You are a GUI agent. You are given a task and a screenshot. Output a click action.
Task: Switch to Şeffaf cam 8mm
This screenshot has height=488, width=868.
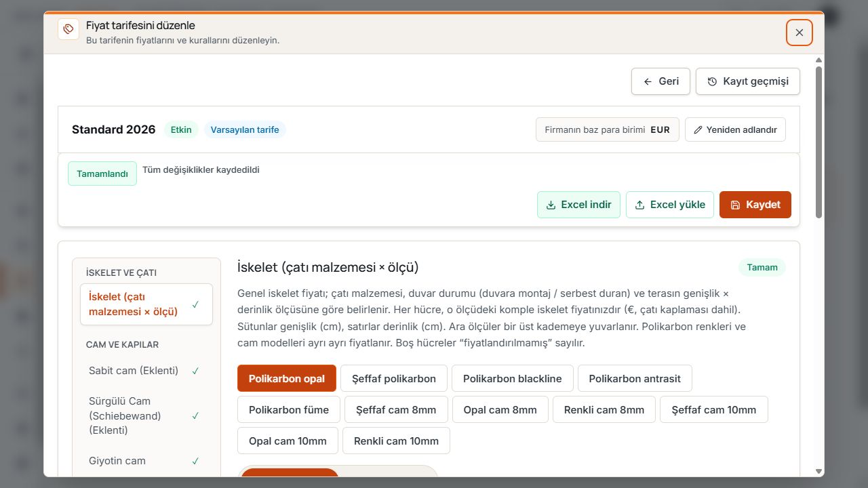396,409
